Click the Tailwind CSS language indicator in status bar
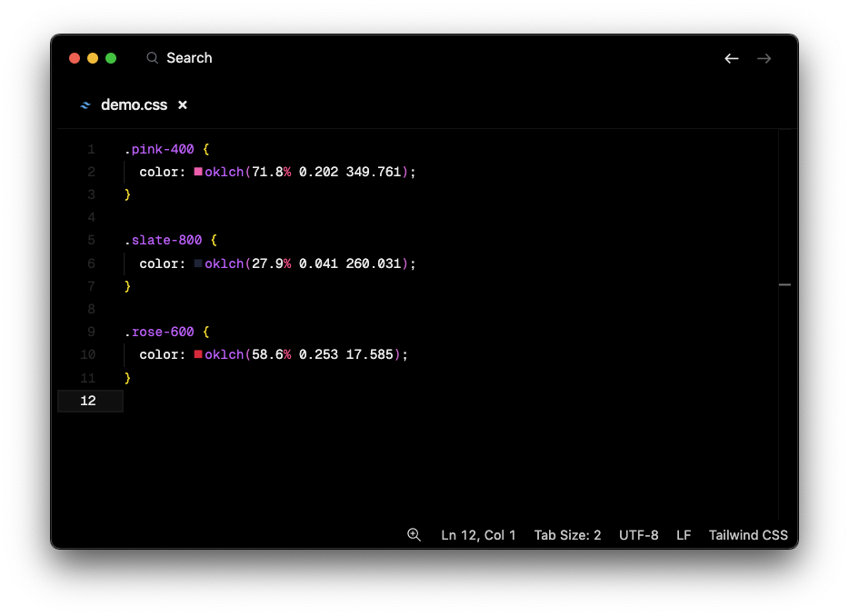This screenshot has height=616, width=849. coord(748,535)
